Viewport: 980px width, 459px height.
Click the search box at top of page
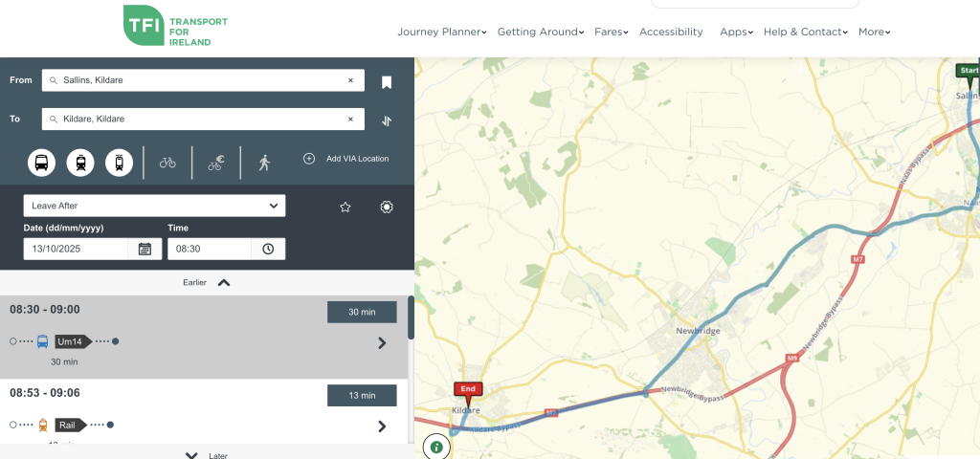pyautogui.click(x=755, y=4)
